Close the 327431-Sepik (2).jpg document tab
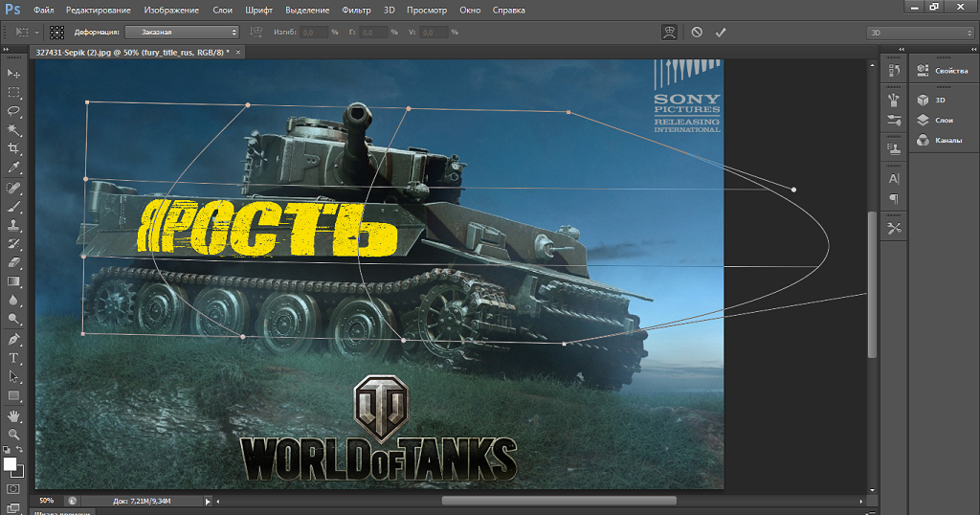This screenshot has height=515, width=980. coord(238,53)
